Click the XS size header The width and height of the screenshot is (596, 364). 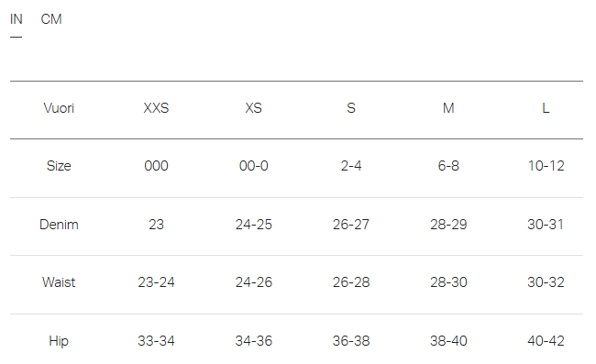tap(253, 108)
